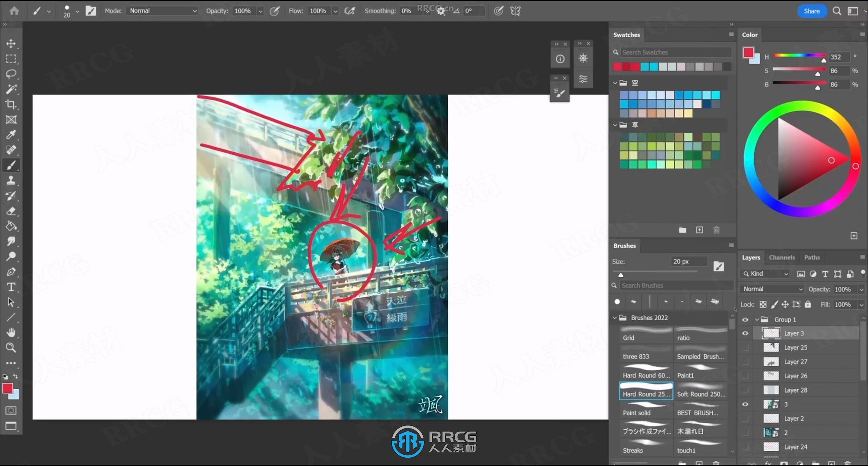Image resolution: width=868 pixels, height=466 pixels.
Task: Toggle the brush settings panel button
Action: 91,11
